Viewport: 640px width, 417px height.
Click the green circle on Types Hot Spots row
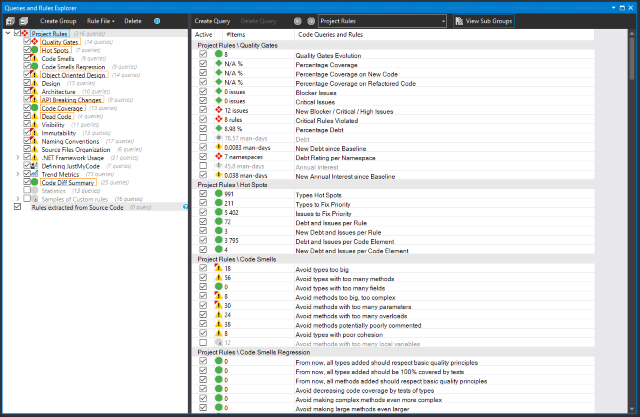[x=219, y=194]
